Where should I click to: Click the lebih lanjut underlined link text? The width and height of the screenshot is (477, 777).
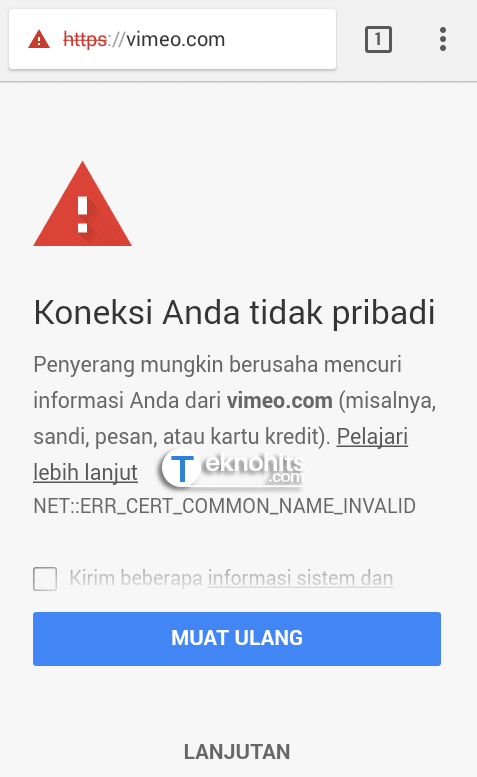tap(85, 472)
